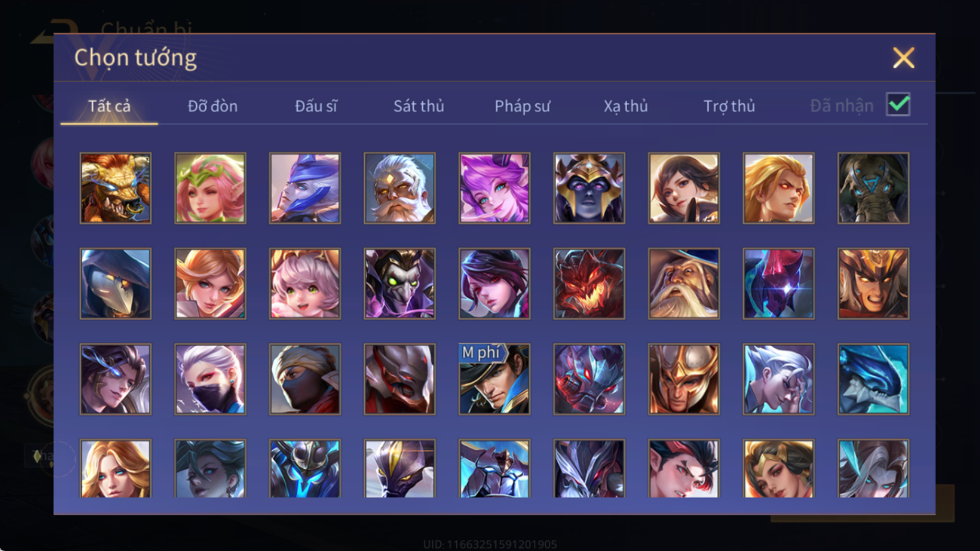Image resolution: width=980 pixels, height=551 pixels.
Task: Switch to the 'Đỡ đòn' tab
Action: 212,106
